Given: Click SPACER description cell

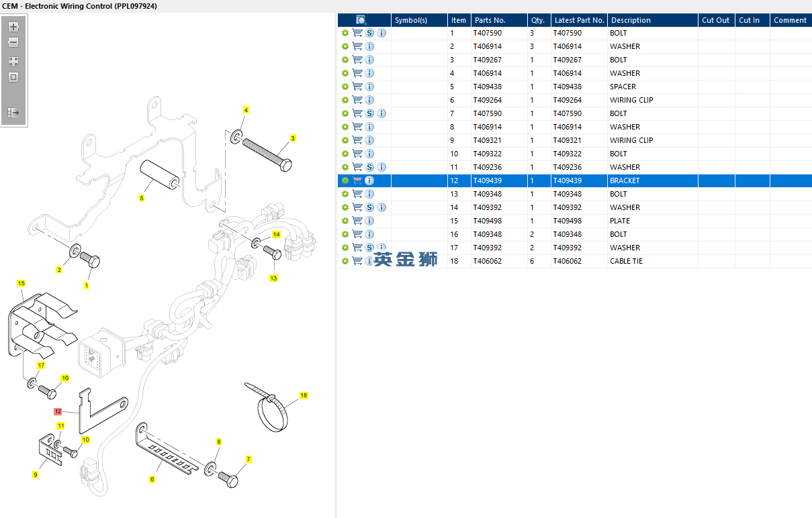Looking at the screenshot, I should coord(623,87).
